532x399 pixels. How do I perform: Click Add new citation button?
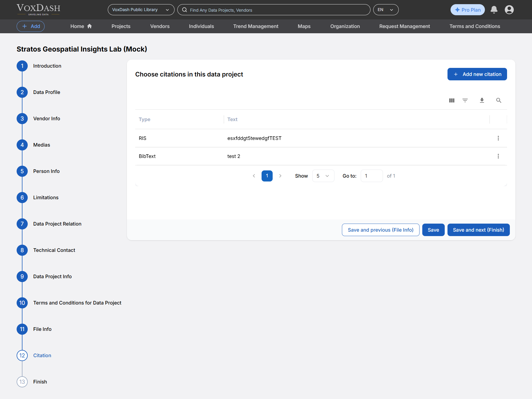point(477,74)
